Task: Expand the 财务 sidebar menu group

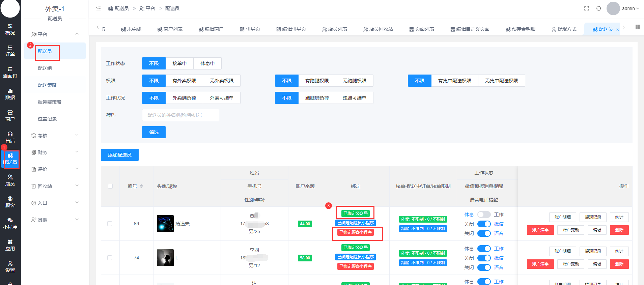Action: click(x=55, y=152)
